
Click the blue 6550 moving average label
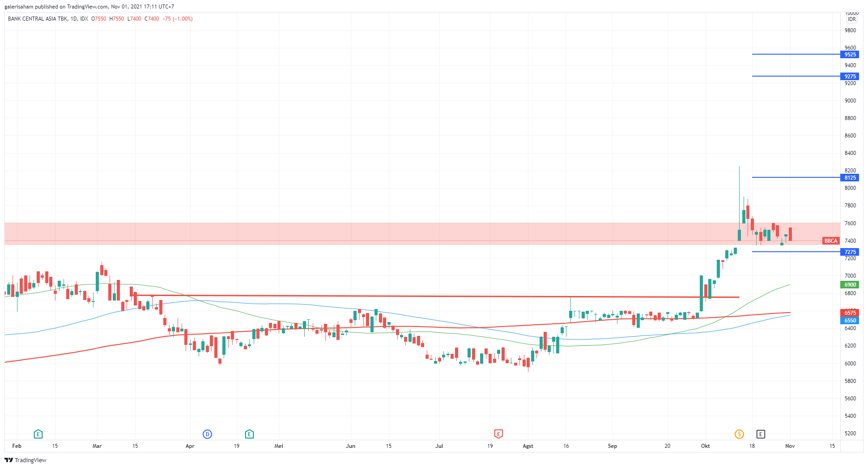pyautogui.click(x=850, y=321)
